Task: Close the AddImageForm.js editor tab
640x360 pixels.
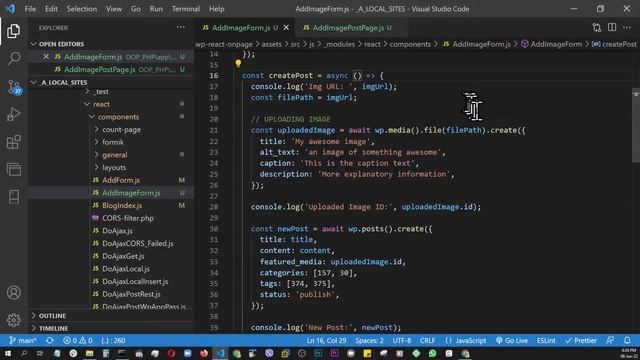Action: (286, 28)
